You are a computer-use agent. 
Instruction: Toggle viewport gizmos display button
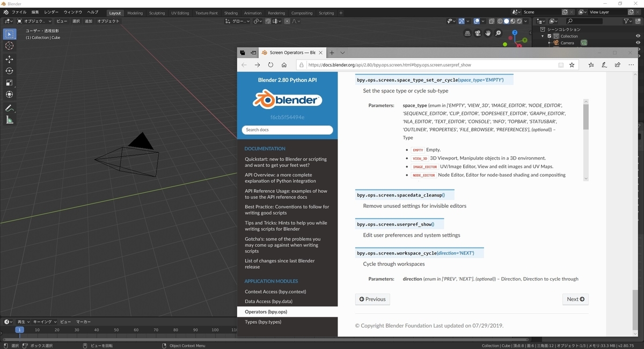tap(462, 21)
